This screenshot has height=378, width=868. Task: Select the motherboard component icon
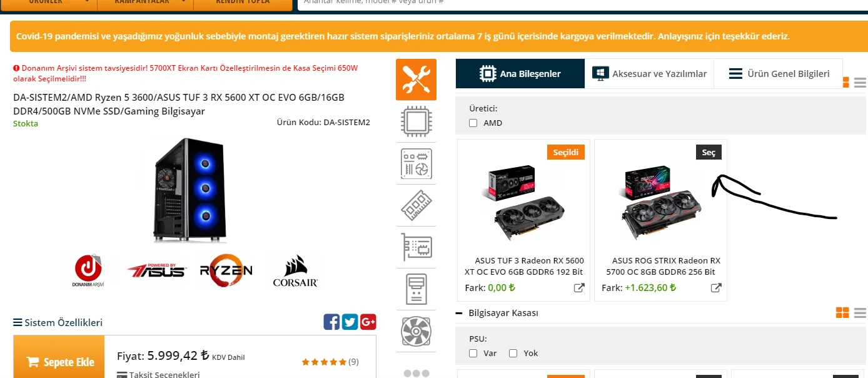[x=416, y=163]
